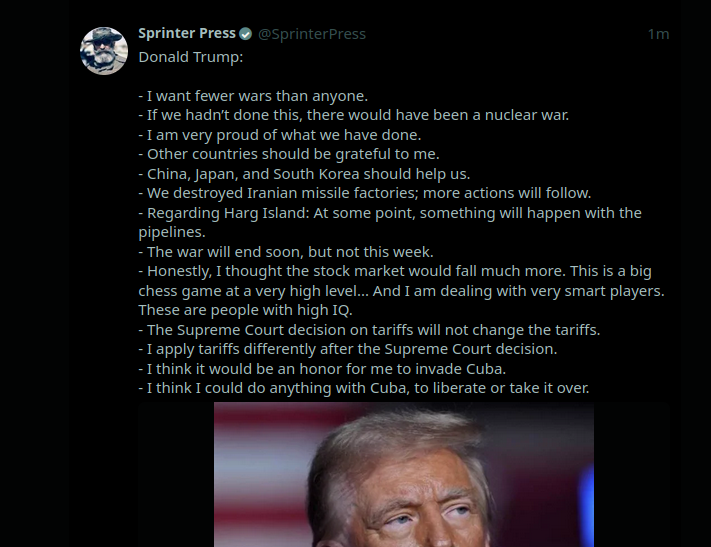This screenshot has width=711, height=547.
Task: Open the attached Donald Trump photo
Action: coord(403,475)
